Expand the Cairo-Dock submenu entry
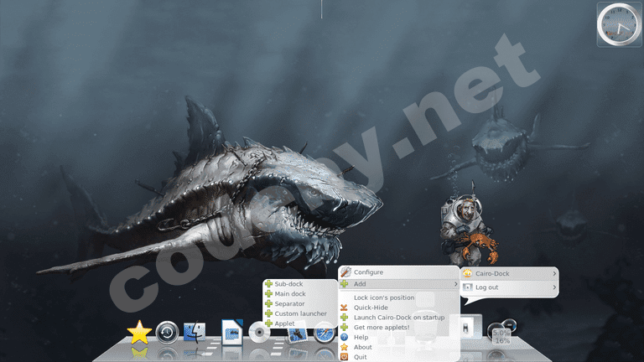Image resolution: width=644 pixels, height=362 pixels. click(508, 273)
